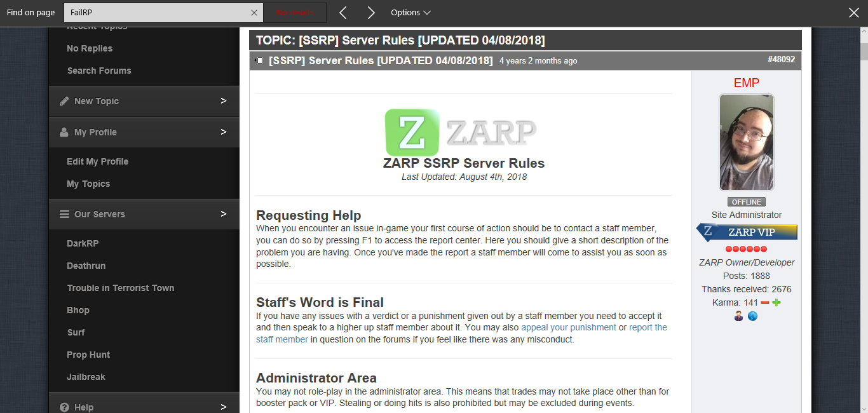Screen dimensions: 868x413
Task: Click the question mark Help icon
Action: coord(64,407)
